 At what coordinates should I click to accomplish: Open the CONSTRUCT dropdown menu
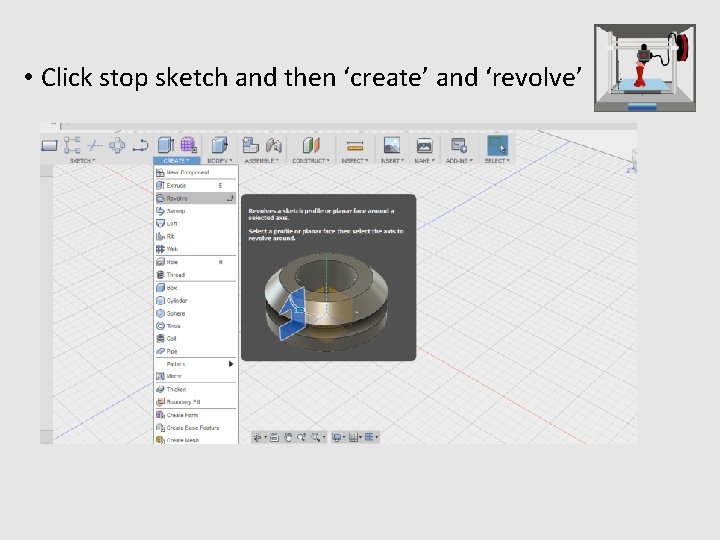(x=311, y=161)
